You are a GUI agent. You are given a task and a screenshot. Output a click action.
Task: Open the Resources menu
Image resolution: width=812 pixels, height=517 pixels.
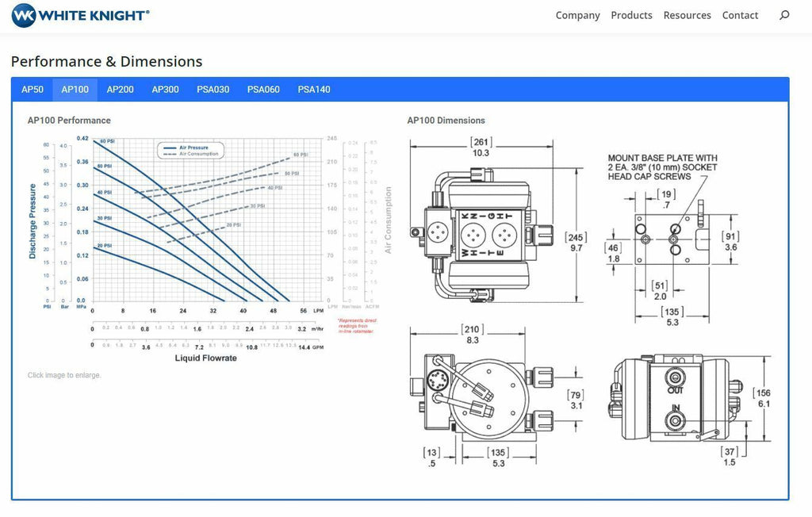point(687,15)
